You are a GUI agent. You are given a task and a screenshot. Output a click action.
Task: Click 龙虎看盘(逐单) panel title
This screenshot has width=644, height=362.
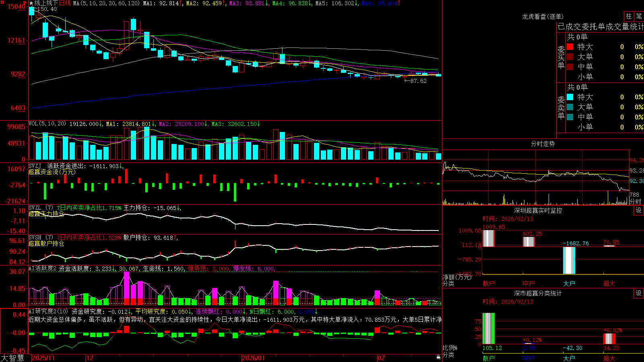pos(543,16)
